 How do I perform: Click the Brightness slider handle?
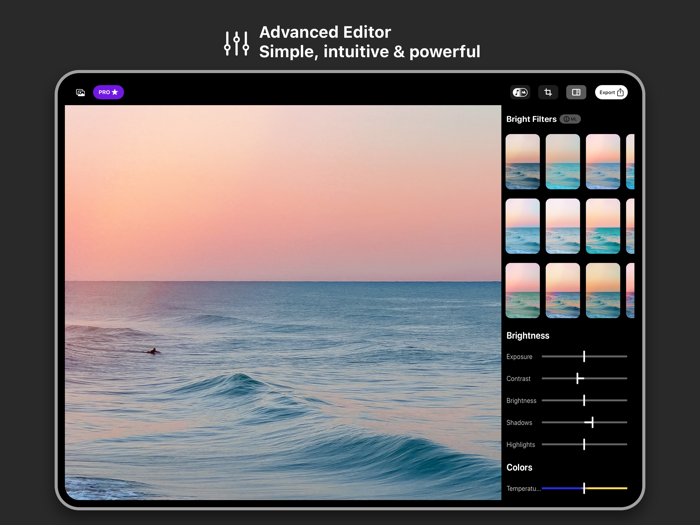tap(584, 400)
